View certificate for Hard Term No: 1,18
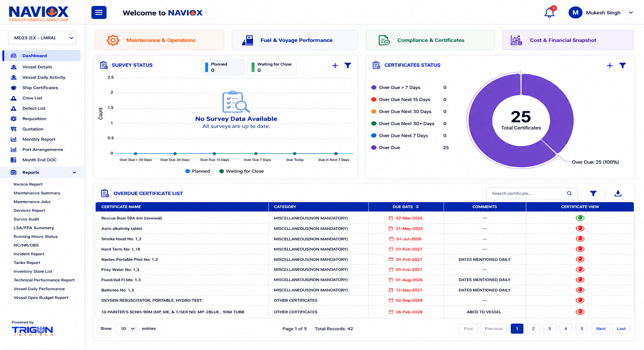Viewport: 644px width, 350px height. click(x=580, y=249)
